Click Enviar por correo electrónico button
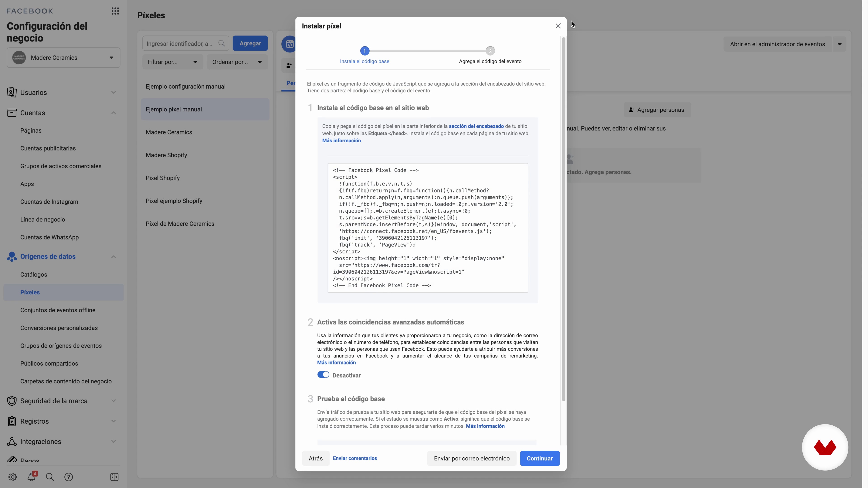 [472, 458]
